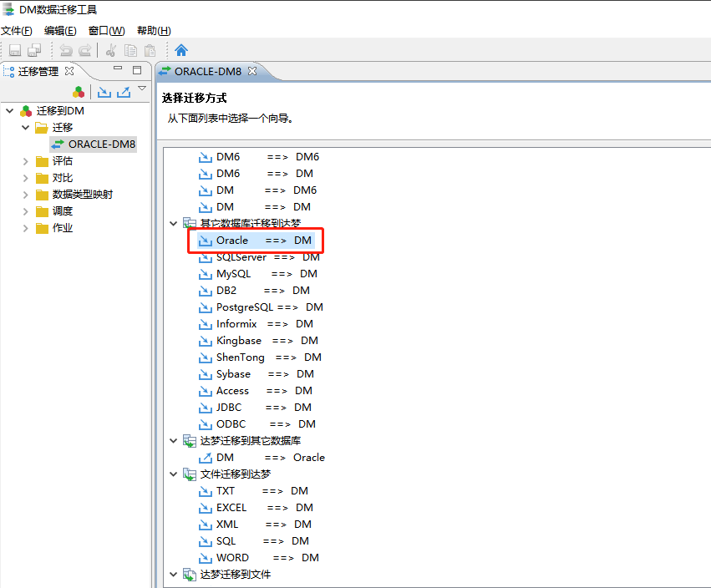Expand the 评估 folder
The height and width of the screenshot is (588, 711).
(x=26, y=161)
